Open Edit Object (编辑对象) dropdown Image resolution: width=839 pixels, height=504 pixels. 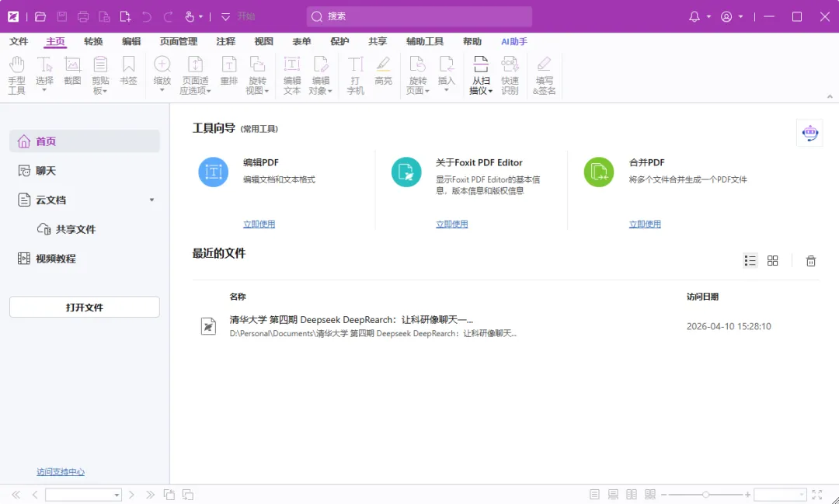(x=321, y=75)
